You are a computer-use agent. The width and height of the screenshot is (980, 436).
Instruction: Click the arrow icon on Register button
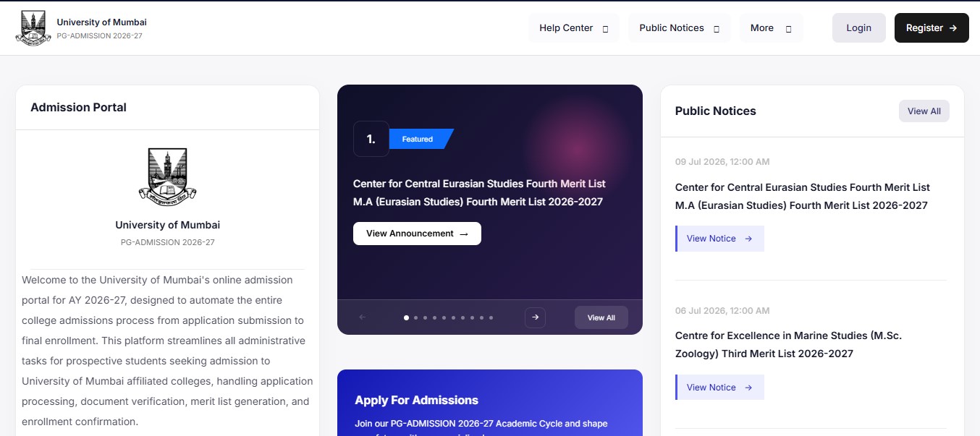coord(953,28)
